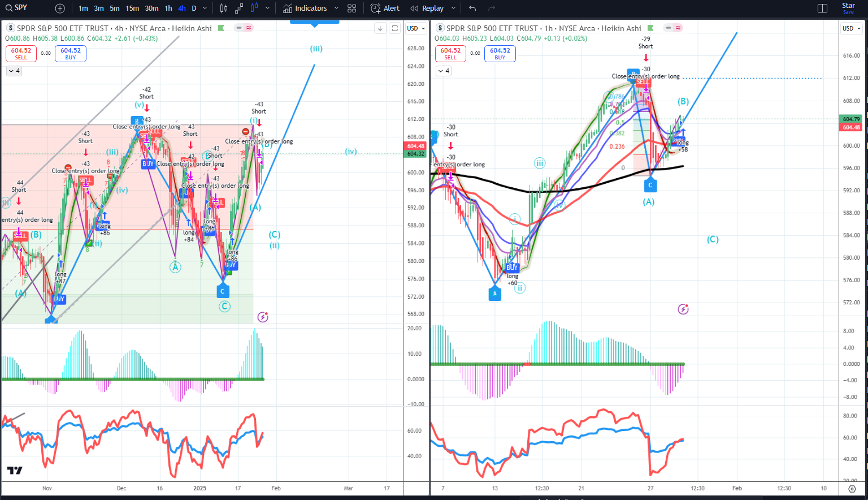The height and width of the screenshot is (500, 868).
Task: Click the down arrow button on the 4h chart
Action: click(x=380, y=28)
